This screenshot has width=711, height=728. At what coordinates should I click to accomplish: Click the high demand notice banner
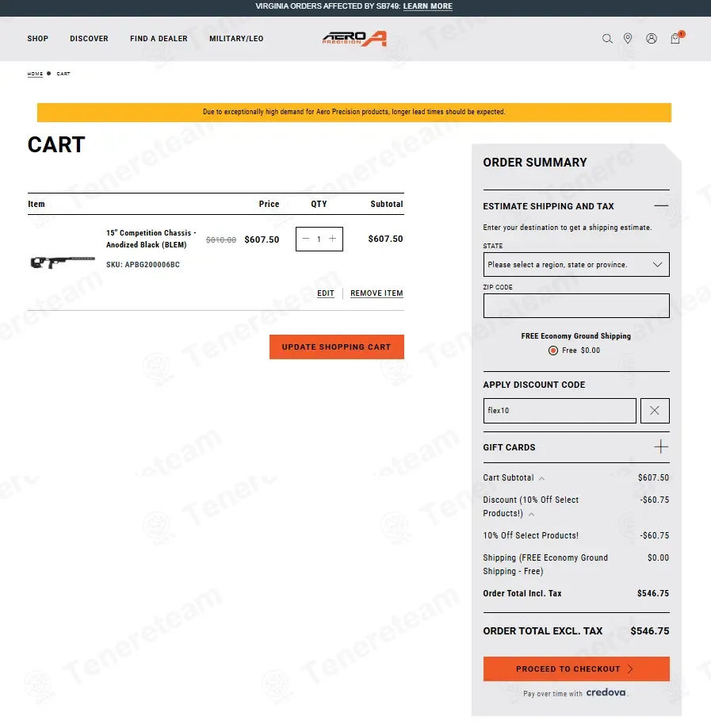pos(354,113)
